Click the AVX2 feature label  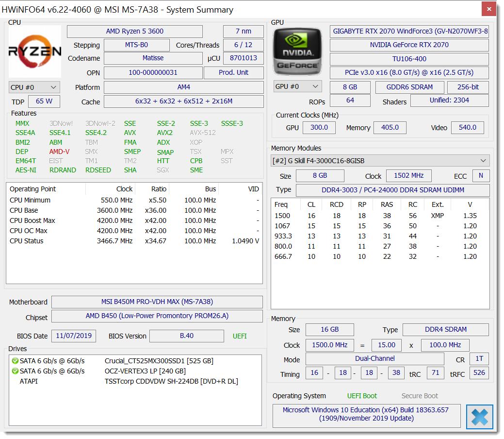165,133
